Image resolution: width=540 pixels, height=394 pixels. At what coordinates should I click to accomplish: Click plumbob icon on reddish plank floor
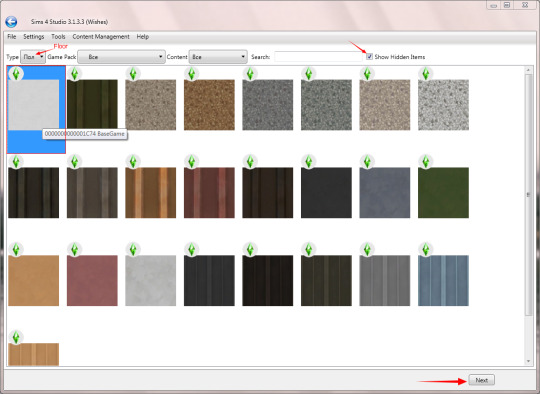(191, 162)
